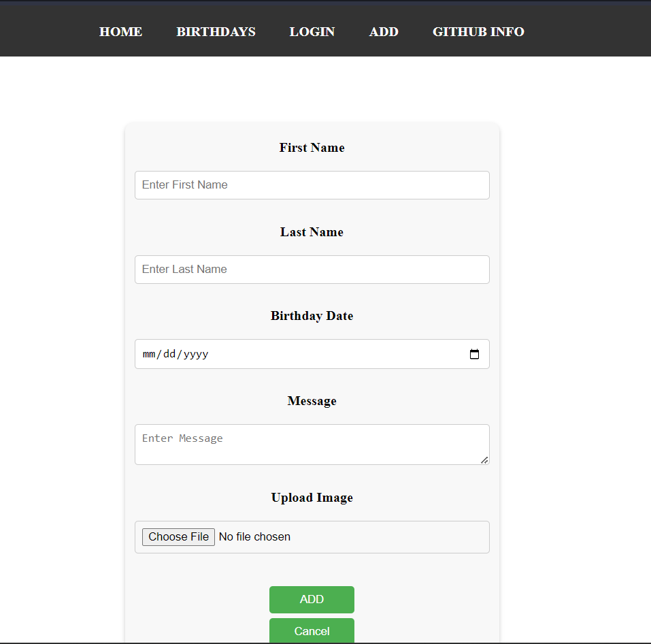Focus the Enter First Name field
Screen dimensions: 651x644
[312, 185]
